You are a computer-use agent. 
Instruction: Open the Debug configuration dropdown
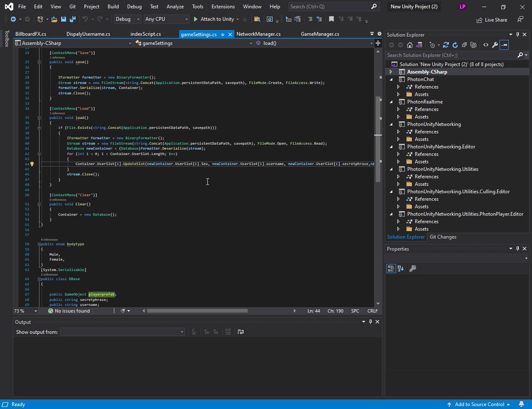(128, 19)
